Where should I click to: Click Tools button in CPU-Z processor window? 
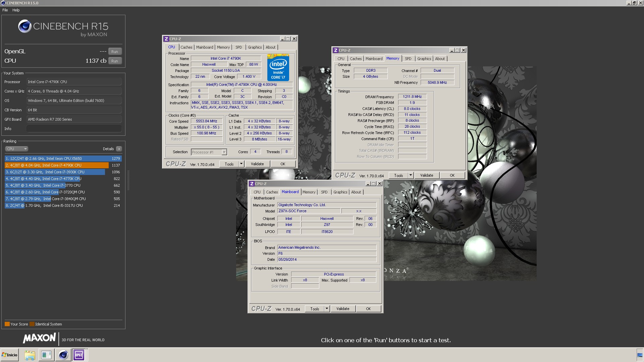(x=229, y=164)
